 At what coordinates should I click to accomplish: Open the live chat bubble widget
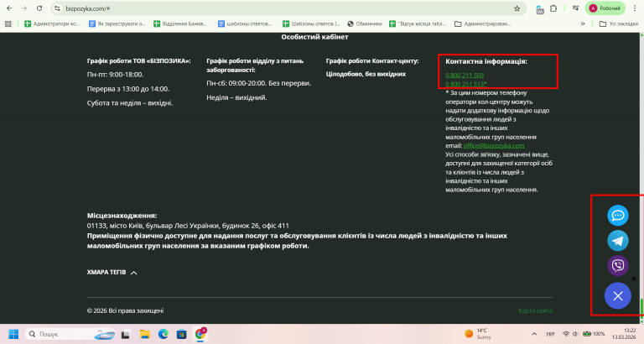click(618, 216)
